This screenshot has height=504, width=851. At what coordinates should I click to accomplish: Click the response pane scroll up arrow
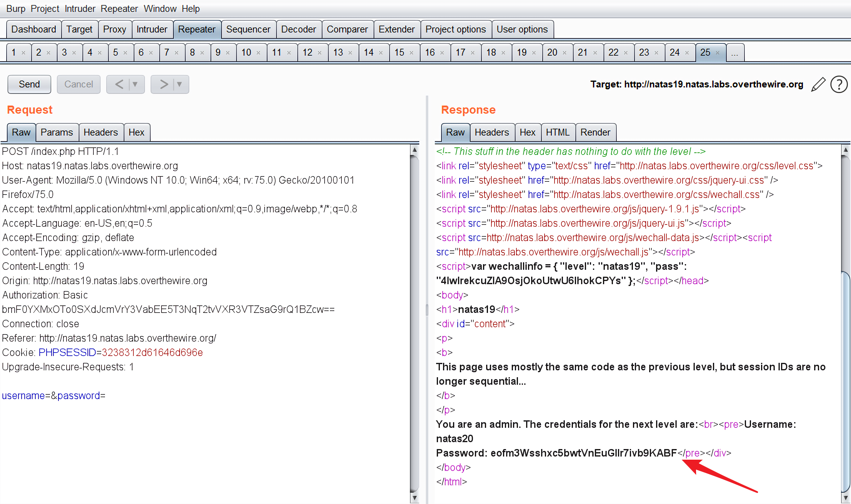coord(846,150)
